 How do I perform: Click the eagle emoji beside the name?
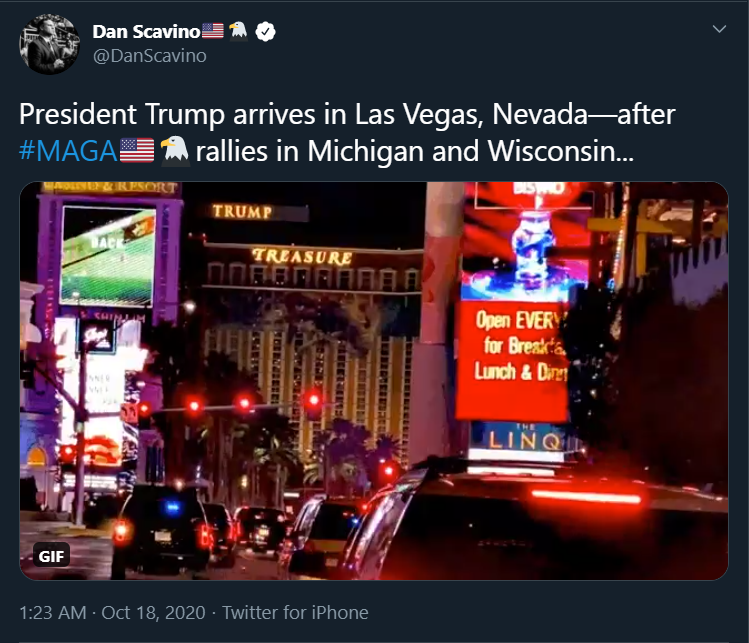[238, 31]
